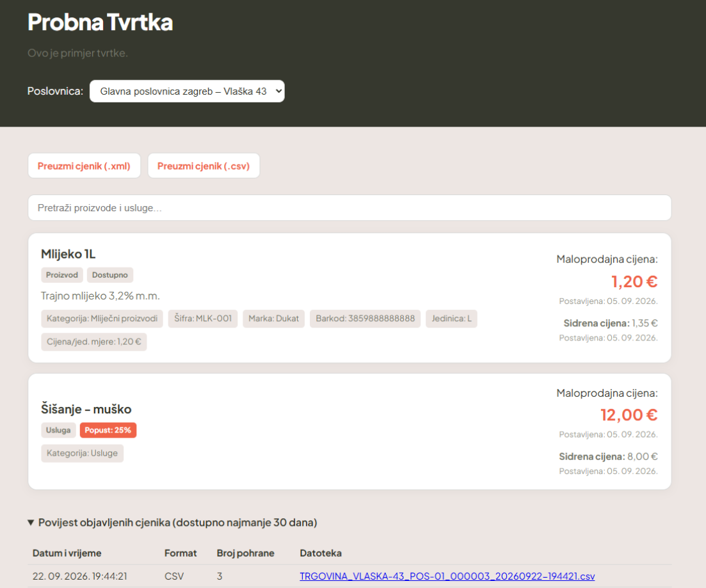
Task: Click the Popust: 25% discount badge
Action: pos(108,430)
